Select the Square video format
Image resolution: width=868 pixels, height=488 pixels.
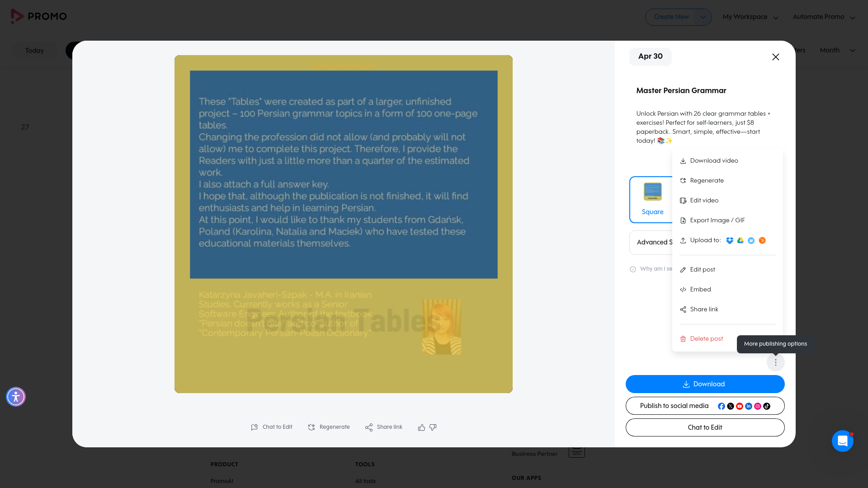coord(652,199)
